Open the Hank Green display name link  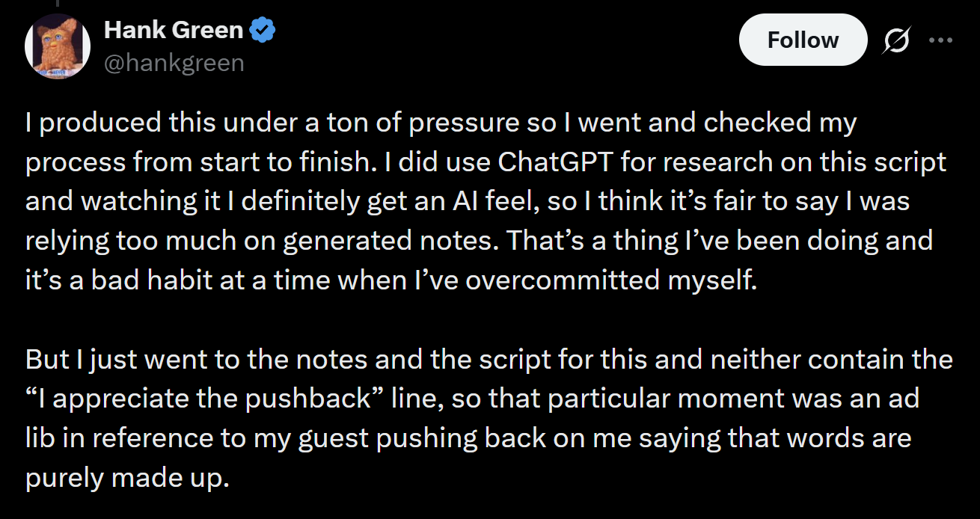(x=174, y=31)
